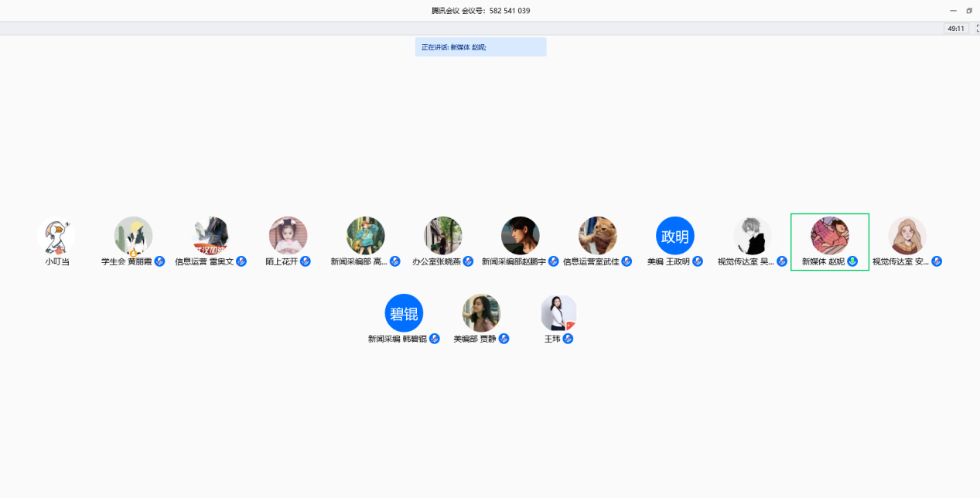Click the orange cat avatar of 信息运营室武佳
The height and width of the screenshot is (498, 980).
click(598, 236)
